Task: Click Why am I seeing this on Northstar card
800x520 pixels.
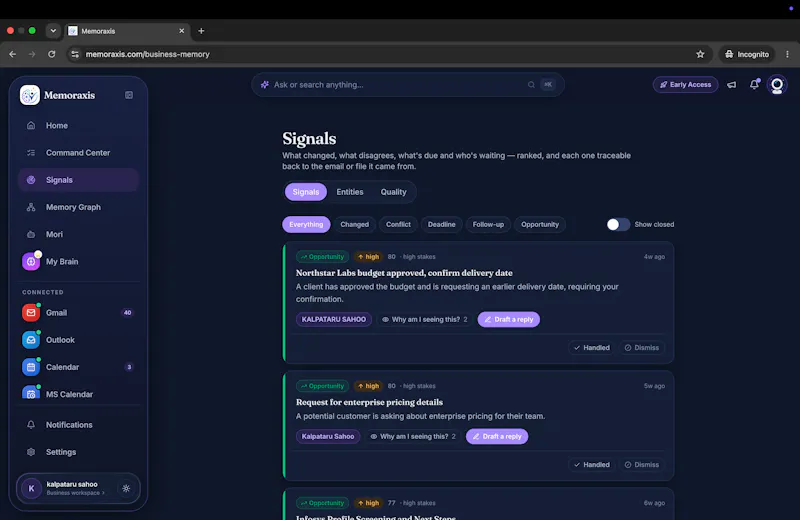Action: [425, 319]
